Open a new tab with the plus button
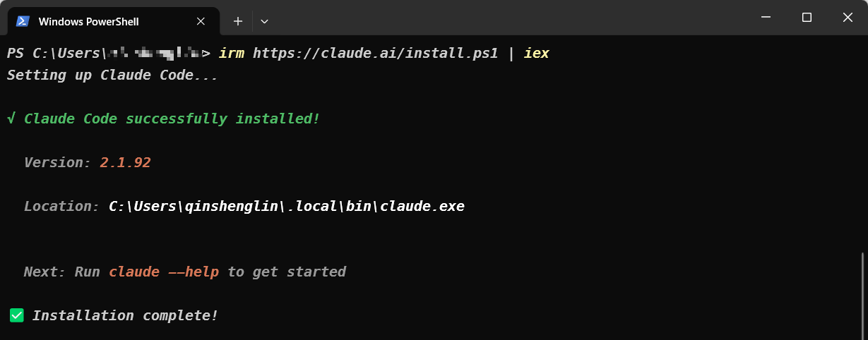 coord(238,21)
